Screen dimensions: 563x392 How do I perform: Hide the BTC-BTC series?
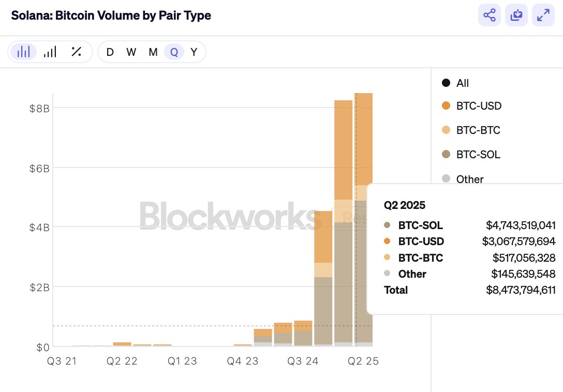point(478,130)
